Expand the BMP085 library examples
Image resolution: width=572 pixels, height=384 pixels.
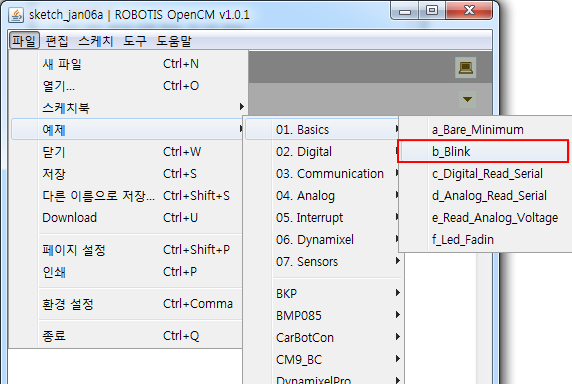point(323,315)
